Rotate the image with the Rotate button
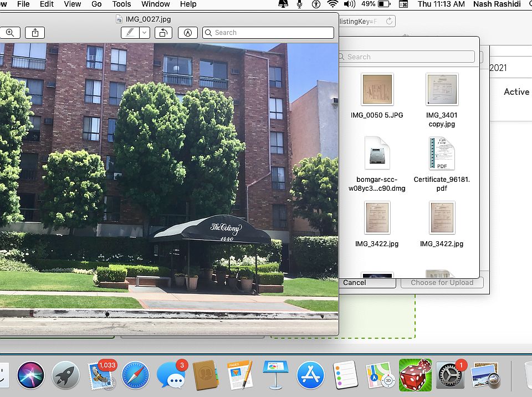The image size is (532, 397). coord(163,33)
